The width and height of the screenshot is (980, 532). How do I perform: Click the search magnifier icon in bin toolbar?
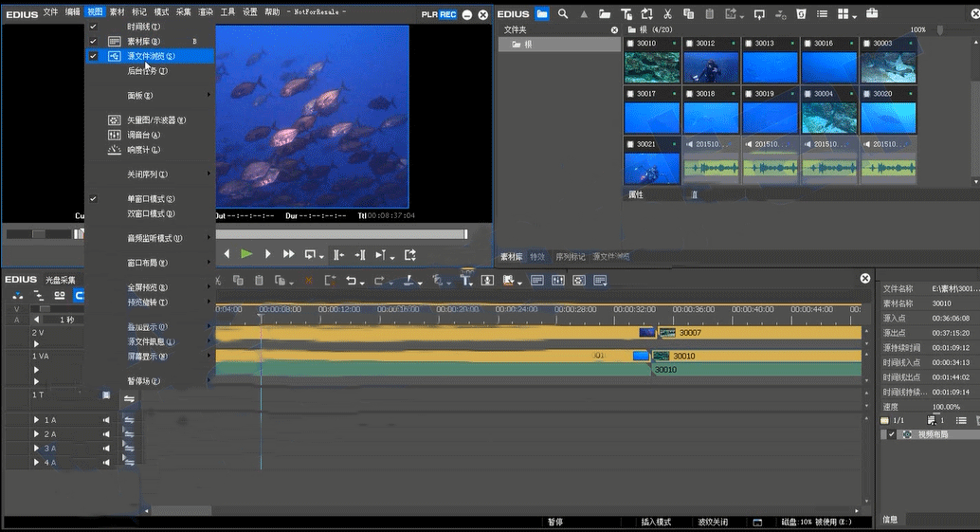[x=563, y=14]
